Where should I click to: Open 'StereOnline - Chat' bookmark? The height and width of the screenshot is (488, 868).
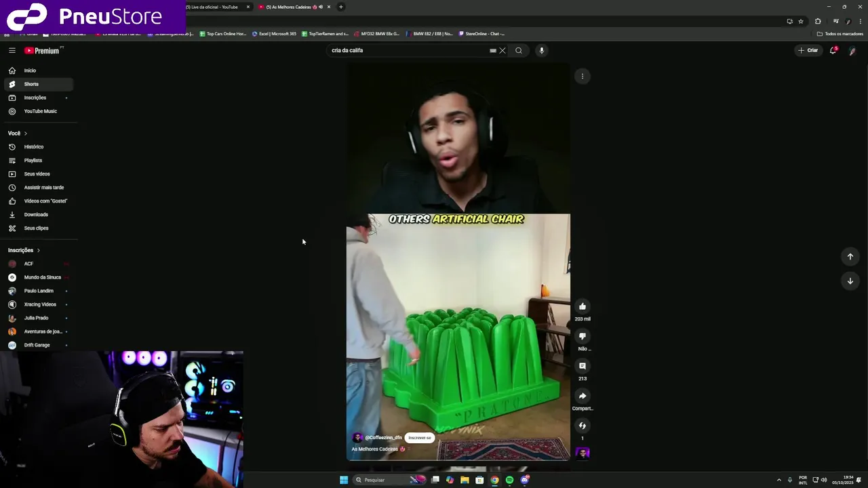coord(481,33)
